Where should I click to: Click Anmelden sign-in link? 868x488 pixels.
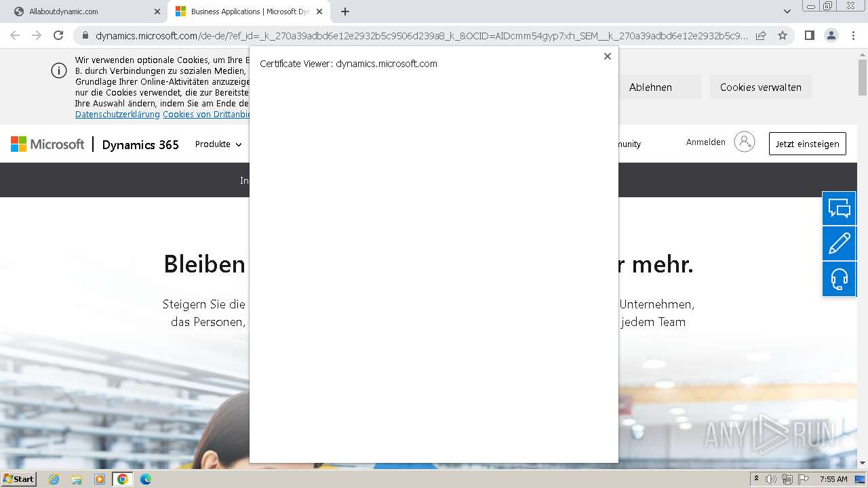706,142
